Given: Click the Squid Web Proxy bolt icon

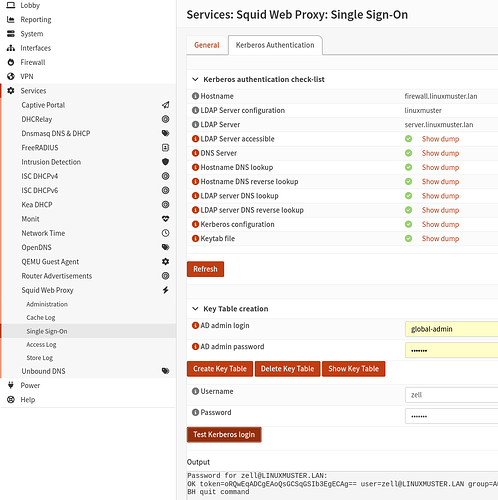Looking at the screenshot, I should tap(165, 290).
